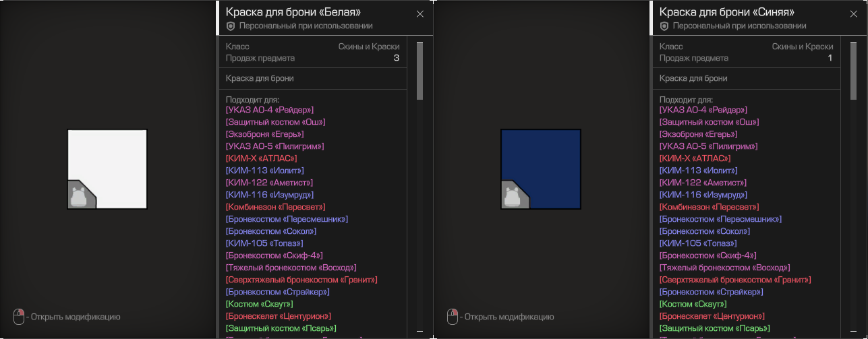The image size is (868, 339).
Task: Select [Бронекостюм «Сокол»] in «Синяя» list
Action: point(705,231)
